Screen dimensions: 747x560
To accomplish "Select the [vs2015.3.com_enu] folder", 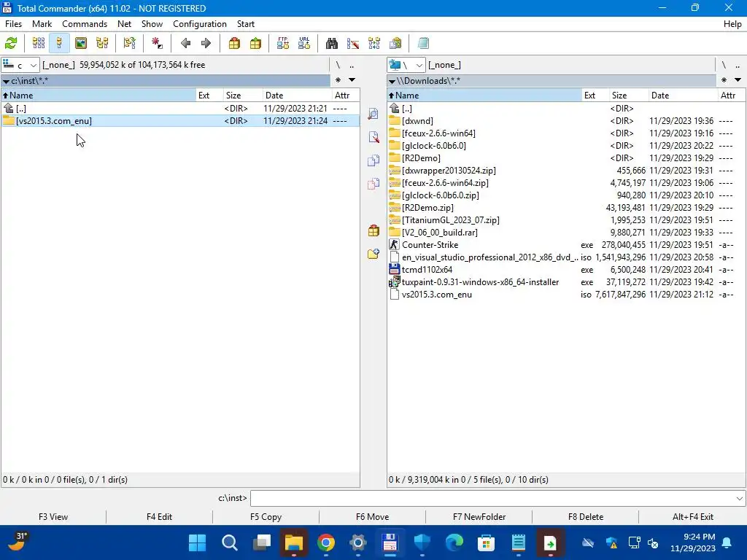I will (x=180, y=121).
